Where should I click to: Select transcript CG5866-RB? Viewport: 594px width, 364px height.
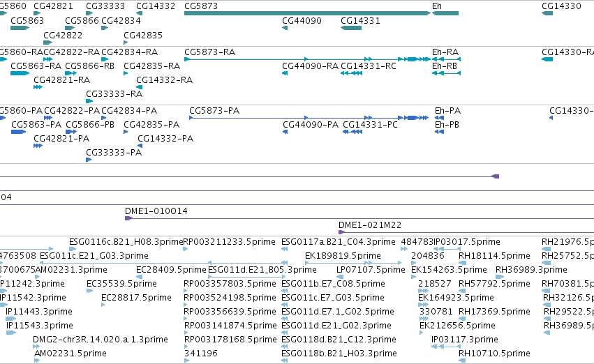tap(90, 66)
